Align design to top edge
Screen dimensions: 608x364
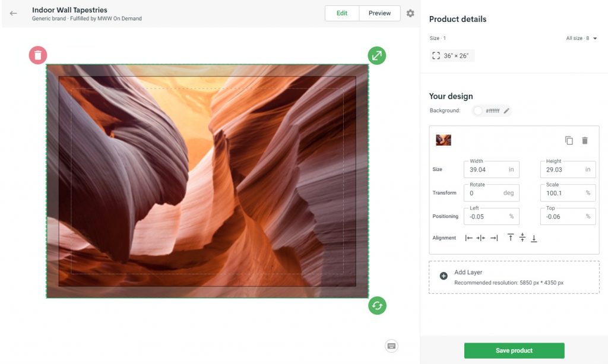pyautogui.click(x=511, y=238)
